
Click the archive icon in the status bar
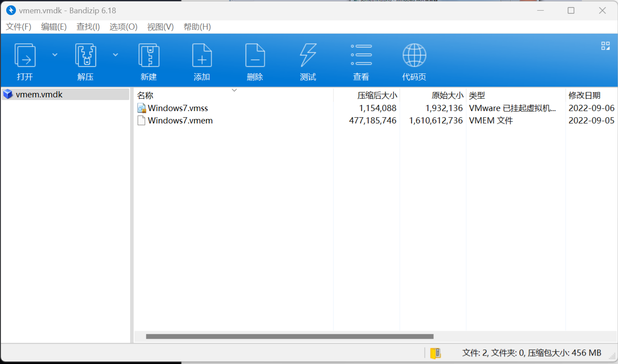coord(436,353)
